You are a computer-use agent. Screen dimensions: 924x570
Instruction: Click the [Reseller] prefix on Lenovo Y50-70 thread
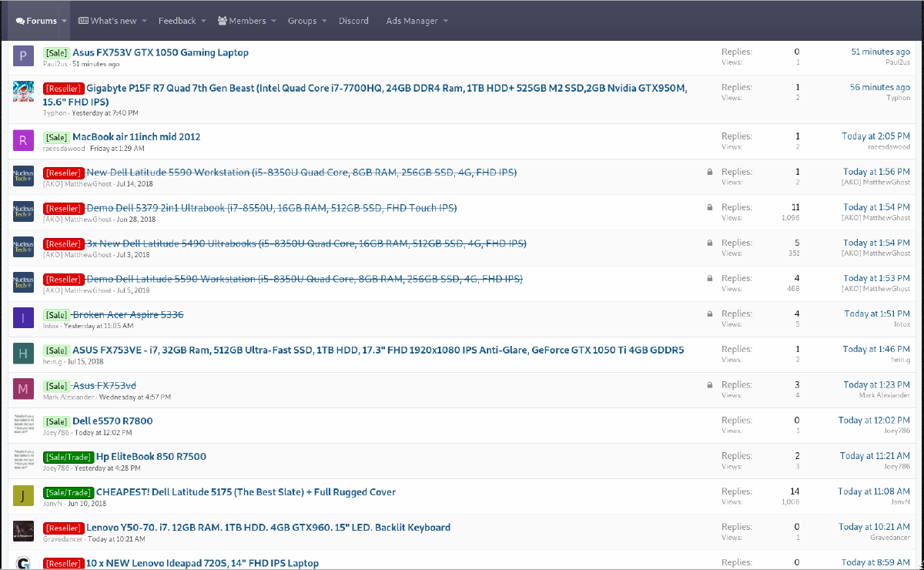(x=63, y=527)
